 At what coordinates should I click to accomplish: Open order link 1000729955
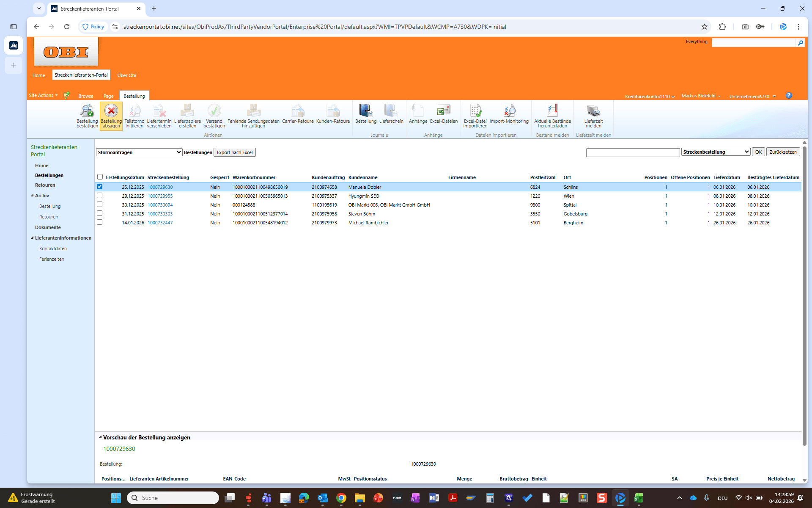point(160,196)
